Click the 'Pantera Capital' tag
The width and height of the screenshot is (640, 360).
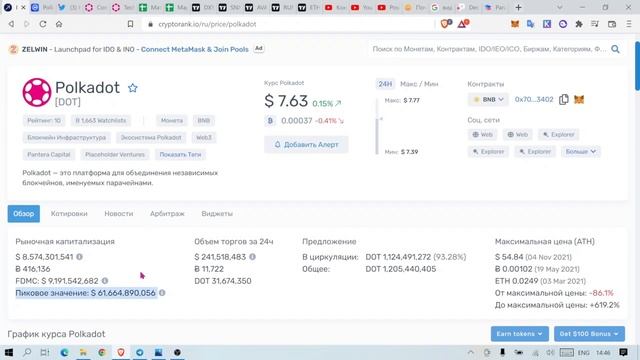(x=49, y=155)
